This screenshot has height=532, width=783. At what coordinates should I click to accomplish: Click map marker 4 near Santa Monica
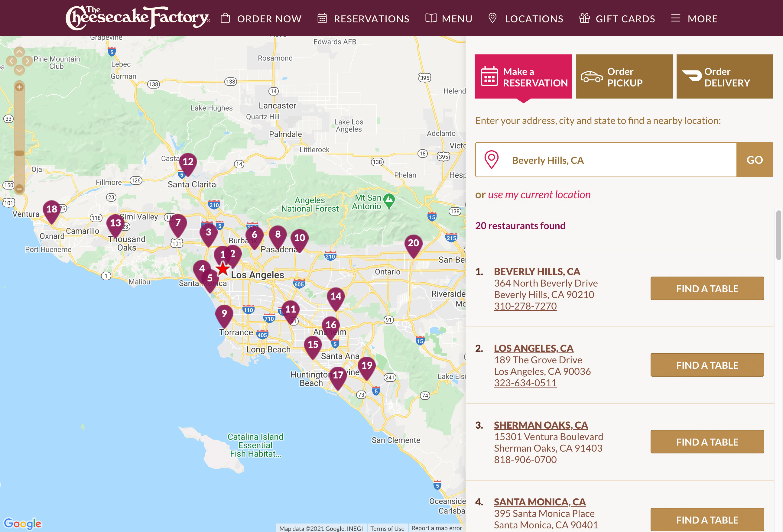click(202, 270)
